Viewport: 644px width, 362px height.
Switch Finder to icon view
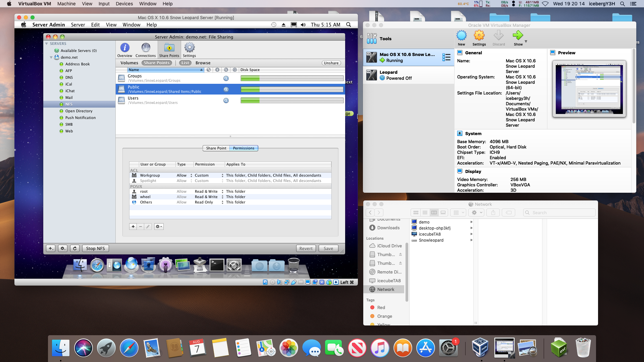coord(416,213)
